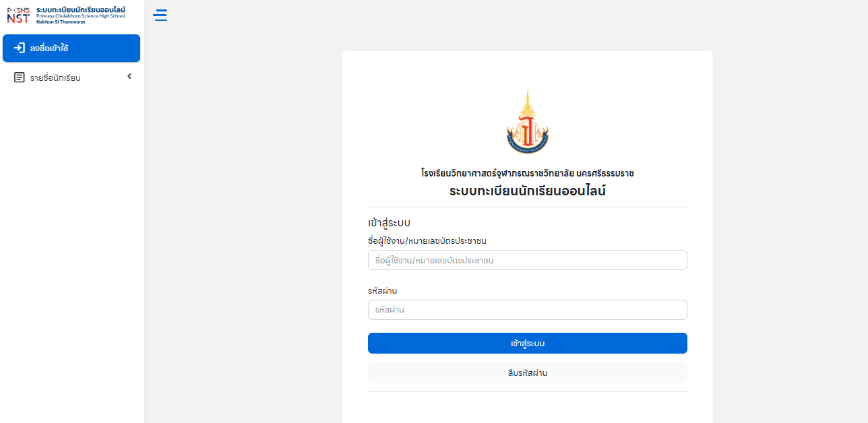The image size is (868, 423).
Task: Focus the รหัสผ่าน password field
Action: pos(528,310)
